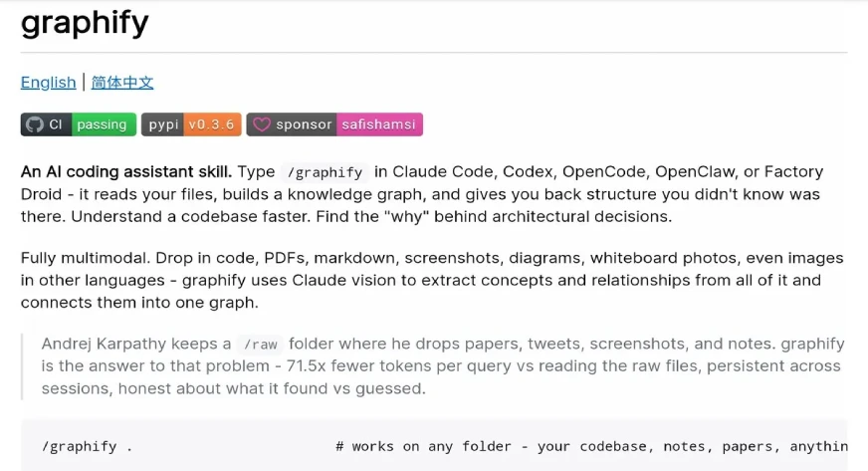Click the orange v0.3.6 version label
This screenshot has width=868, height=471.
point(211,124)
